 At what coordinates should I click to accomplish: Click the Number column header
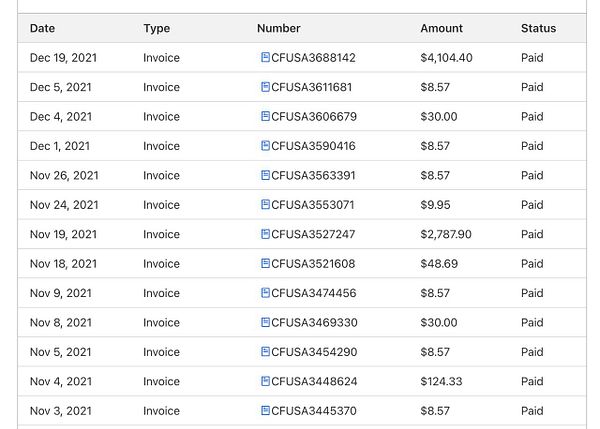pyautogui.click(x=279, y=28)
